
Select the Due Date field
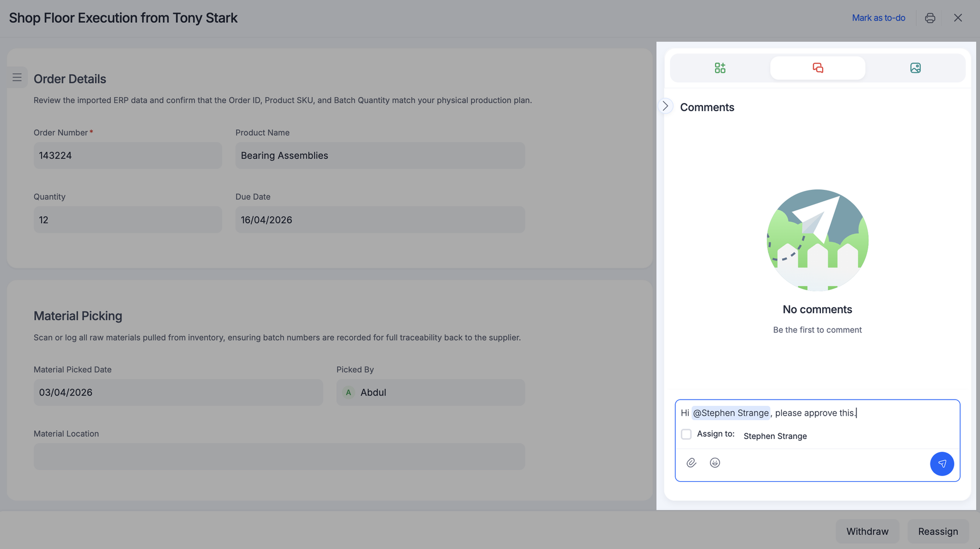tap(379, 220)
